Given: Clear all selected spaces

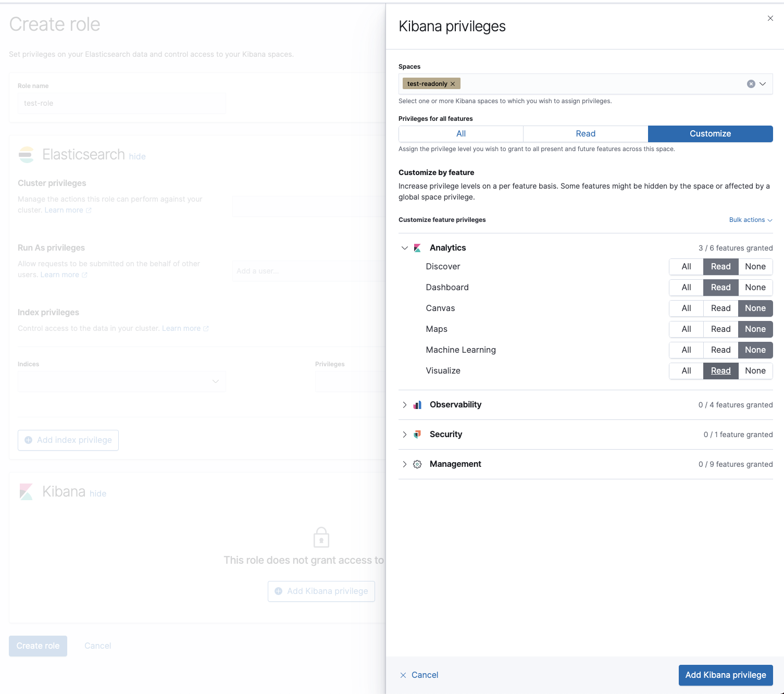Looking at the screenshot, I should click(x=751, y=84).
